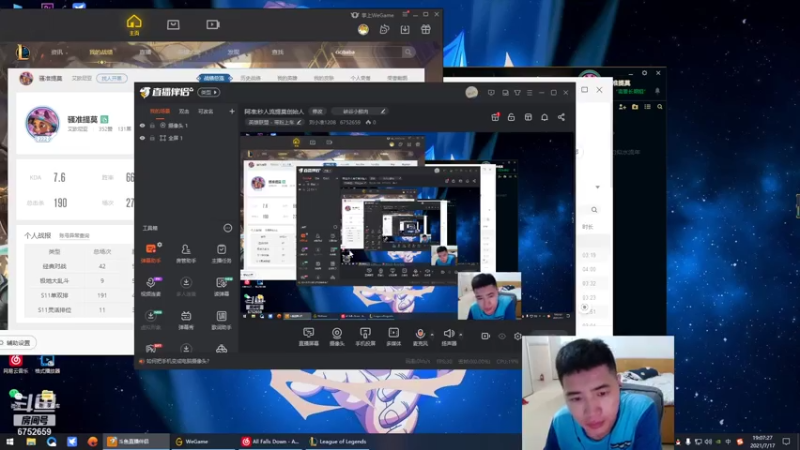Image resolution: width=800 pixels, height=450 pixels.
Task: Open the 虚拟形象 tool
Action: click(151, 320)
